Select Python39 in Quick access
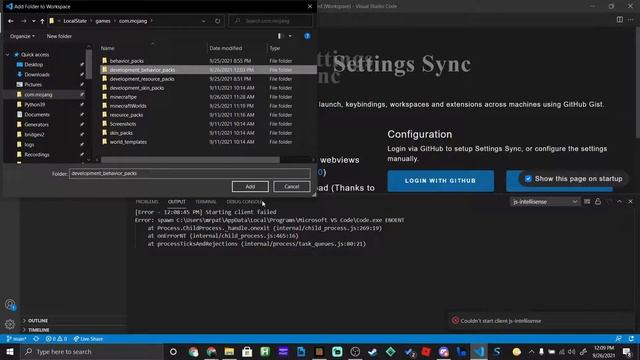This screenshot has height=360, width=640. [x=35, y=104]
